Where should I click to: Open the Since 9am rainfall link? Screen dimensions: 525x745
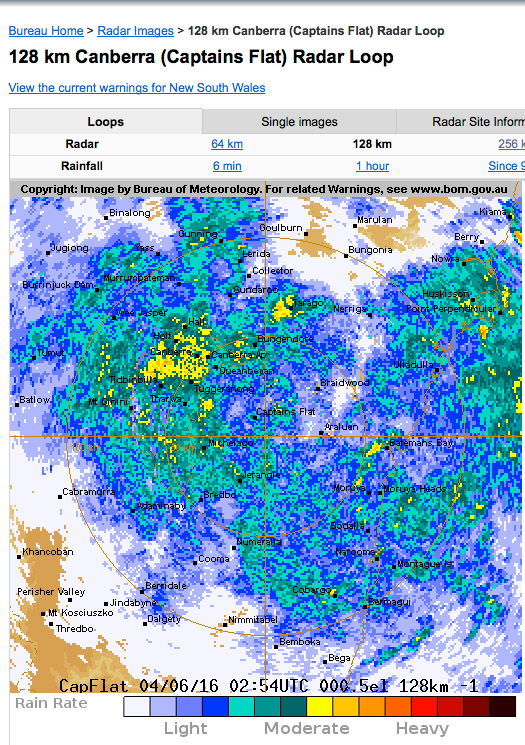(506, 166)
